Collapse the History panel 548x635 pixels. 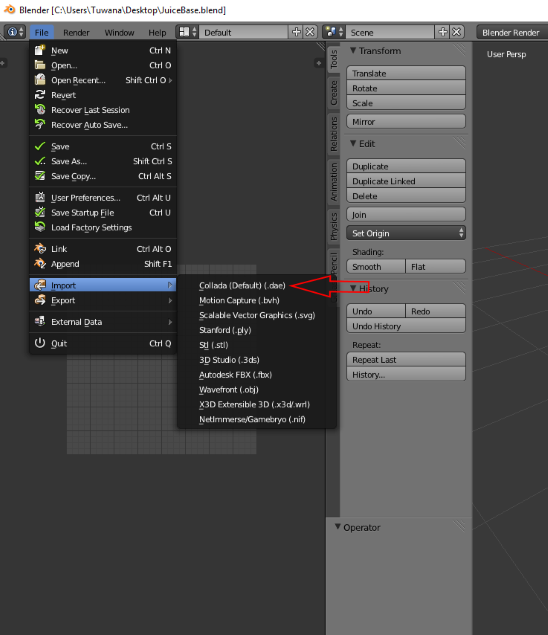(x=353, y=288)
